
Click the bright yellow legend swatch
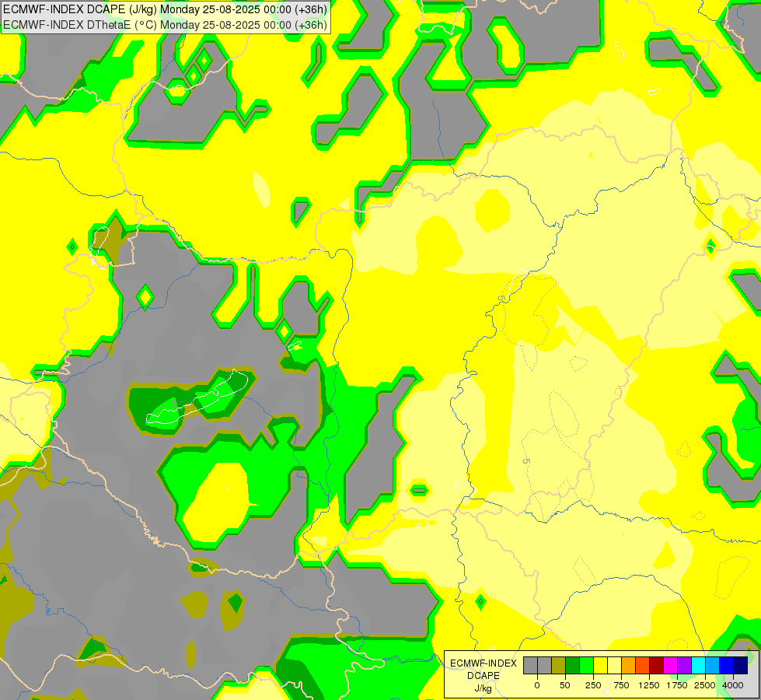pos(600,666)
